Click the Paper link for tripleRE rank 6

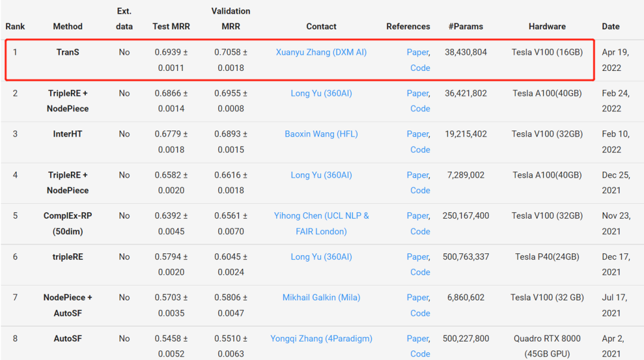point(417,257)
